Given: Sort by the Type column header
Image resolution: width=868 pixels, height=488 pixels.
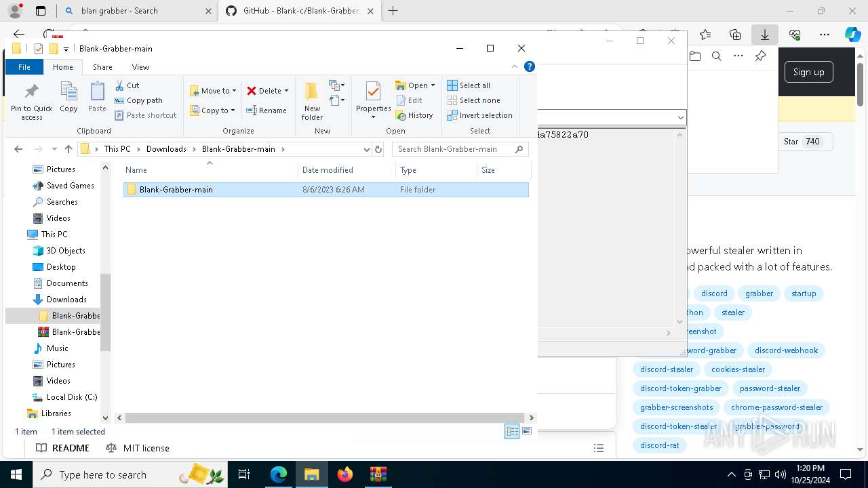Looking at the screenshot, I should click(436, 170).
